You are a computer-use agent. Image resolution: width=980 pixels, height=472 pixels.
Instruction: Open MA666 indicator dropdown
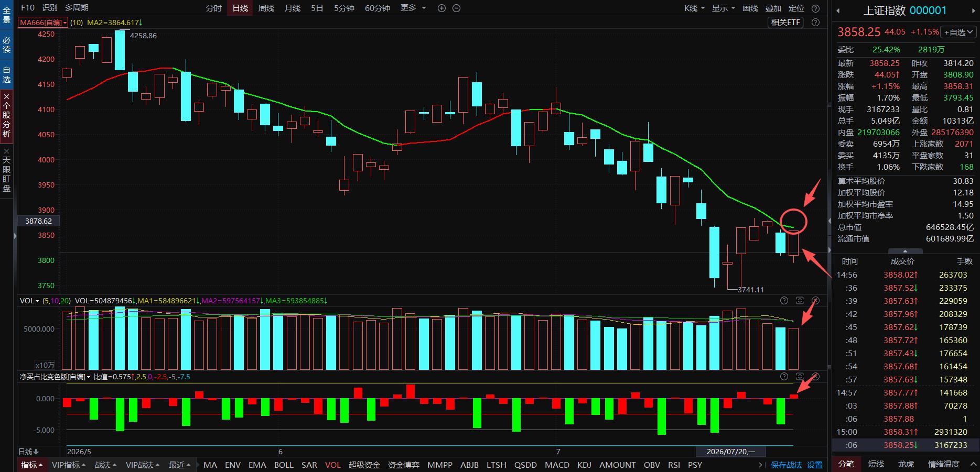43,23
